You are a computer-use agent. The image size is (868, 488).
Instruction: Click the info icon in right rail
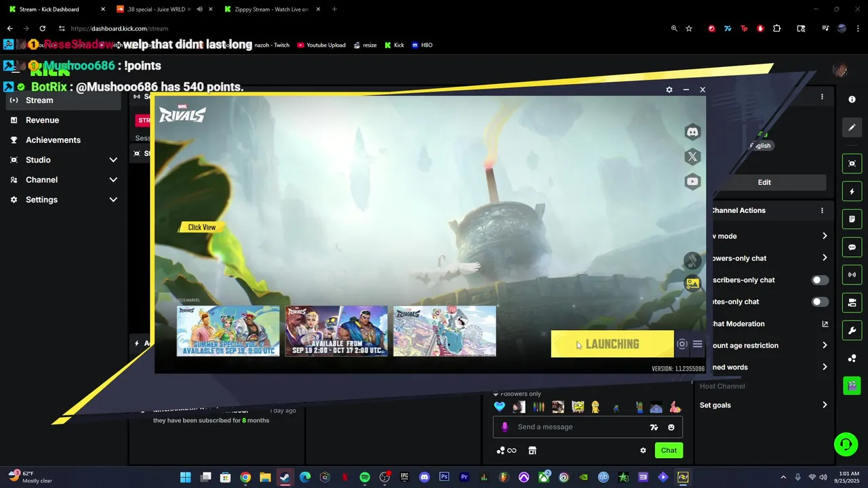pyautogui.click(x=852, y=100)
